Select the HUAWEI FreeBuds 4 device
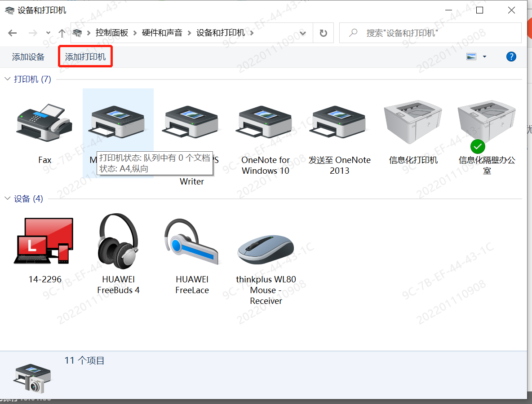The height and width of the screenshot is (404, 532). 118,241
